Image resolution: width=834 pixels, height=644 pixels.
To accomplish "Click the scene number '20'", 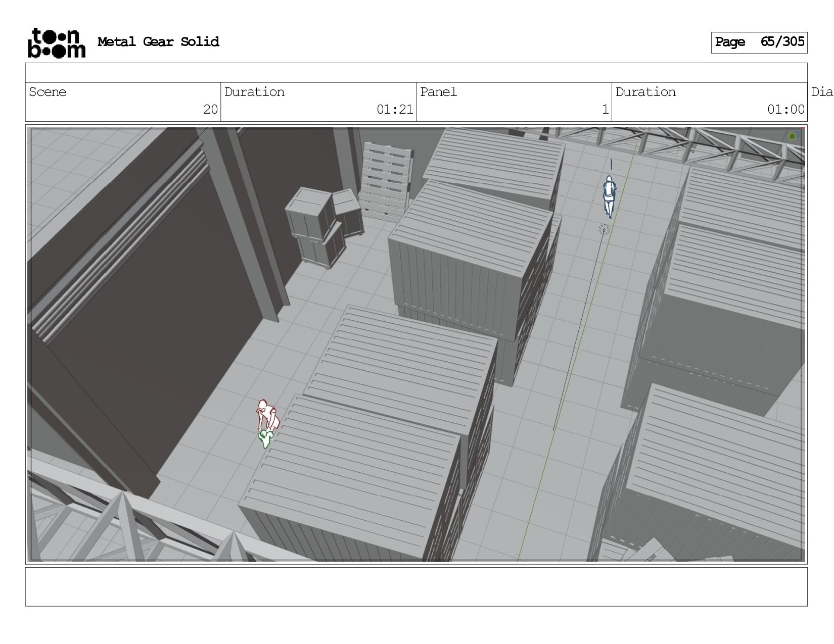I will tap(210, 110).
